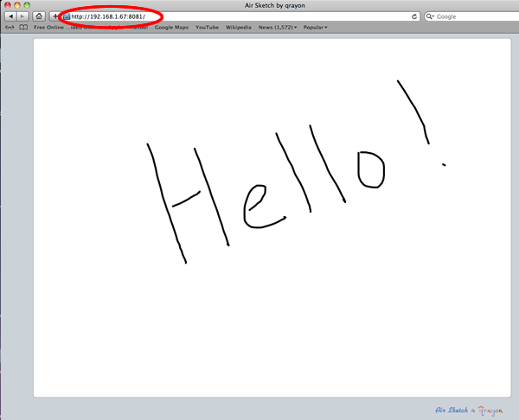Open the Free Online bookmark
Image resolution: width=519 pixels, height=420 pixels.
[x=48, y=28]
